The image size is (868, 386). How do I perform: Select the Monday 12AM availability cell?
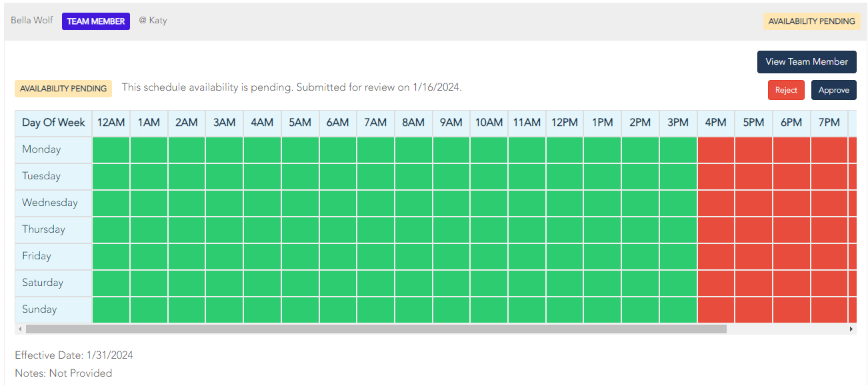[x=111, y=149]
